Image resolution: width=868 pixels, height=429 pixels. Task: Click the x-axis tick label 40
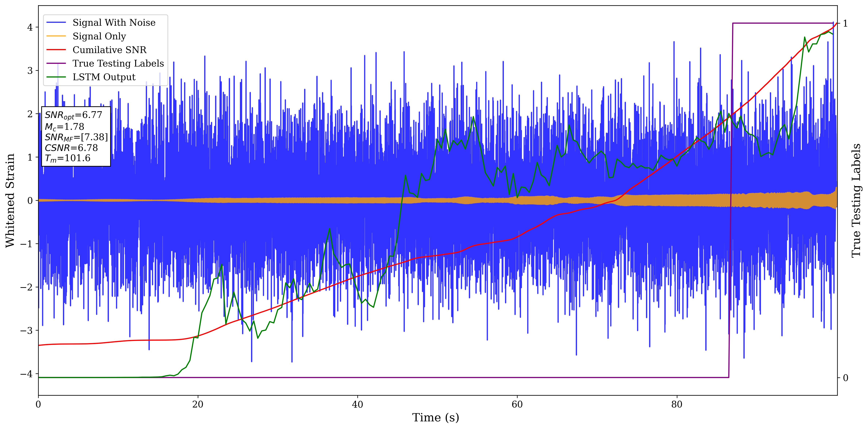click(357, 404)
